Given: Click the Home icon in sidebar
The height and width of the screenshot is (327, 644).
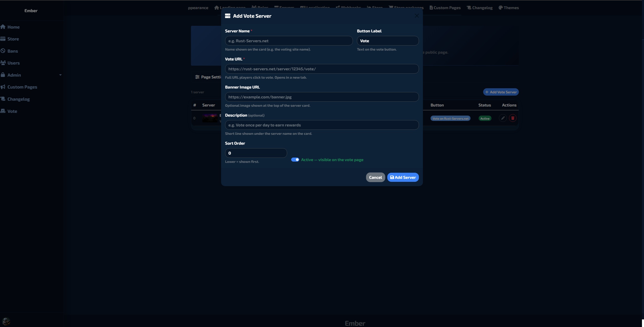Looking at the screenshot, I should (x=3, y=27).
